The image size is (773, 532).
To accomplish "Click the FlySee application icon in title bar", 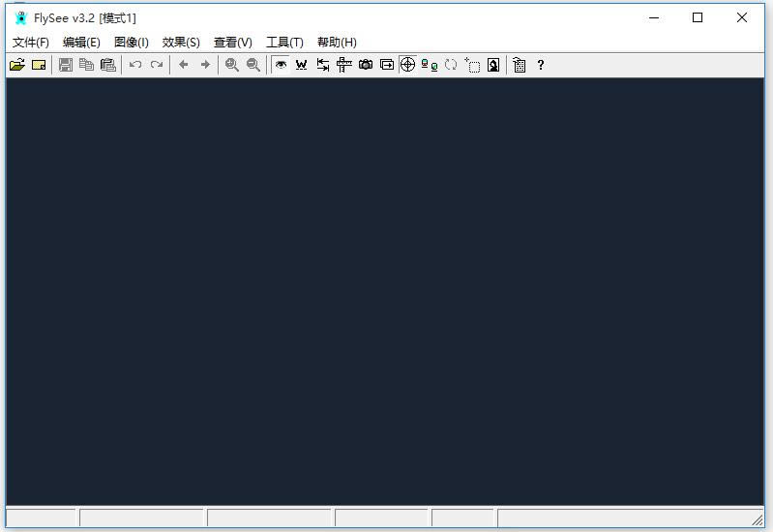I will (x=20, y=18).
